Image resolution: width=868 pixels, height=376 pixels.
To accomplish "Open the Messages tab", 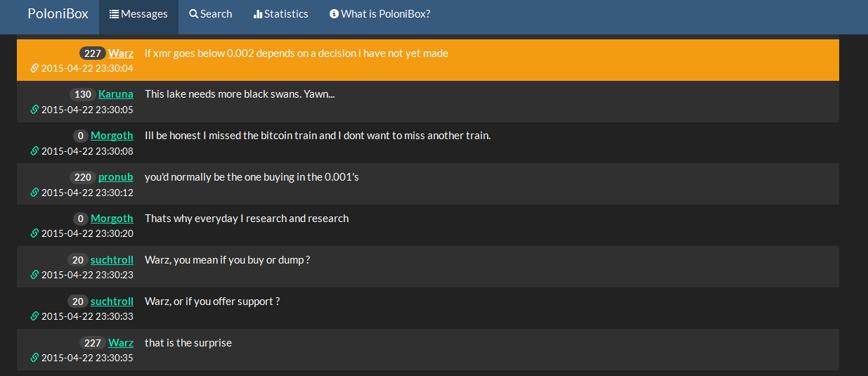I will [x=138, y=14].
